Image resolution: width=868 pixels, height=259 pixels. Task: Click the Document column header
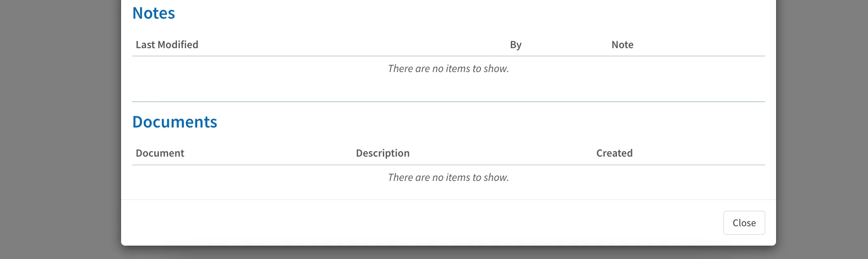click(160, 153)
